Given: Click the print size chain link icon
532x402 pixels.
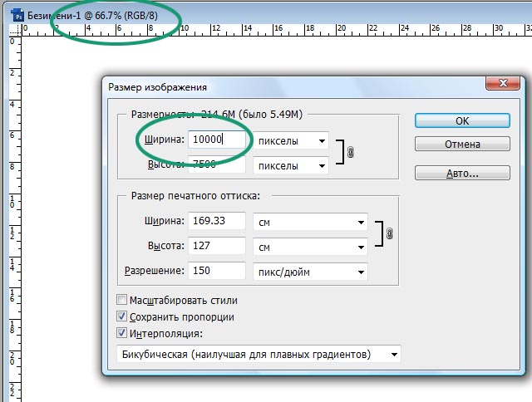Looking at the screenshot, I should (x=389, y=234).
